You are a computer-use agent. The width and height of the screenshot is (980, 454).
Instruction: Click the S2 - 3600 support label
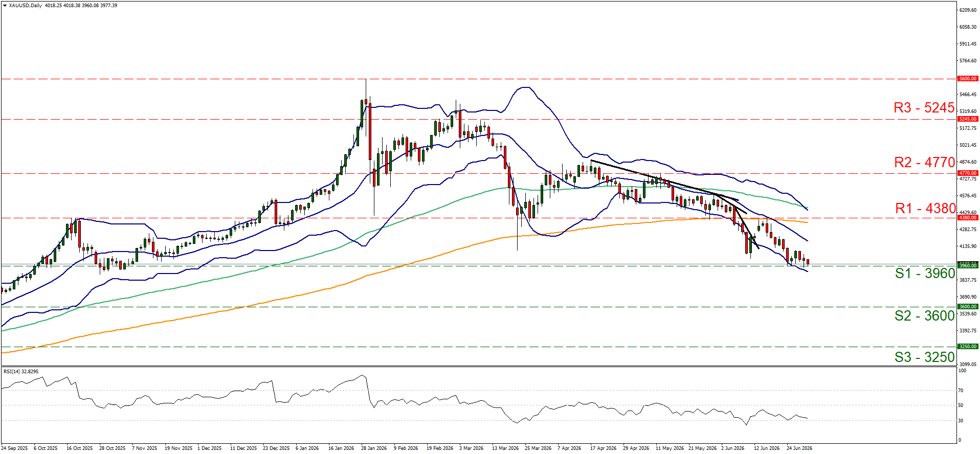point(924,316)
